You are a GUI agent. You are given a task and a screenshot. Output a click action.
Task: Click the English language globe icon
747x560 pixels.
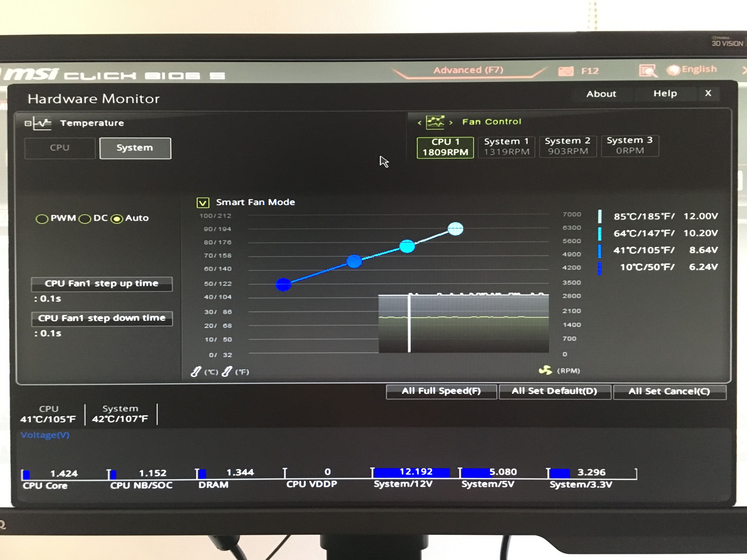click(x=673, y=70)
